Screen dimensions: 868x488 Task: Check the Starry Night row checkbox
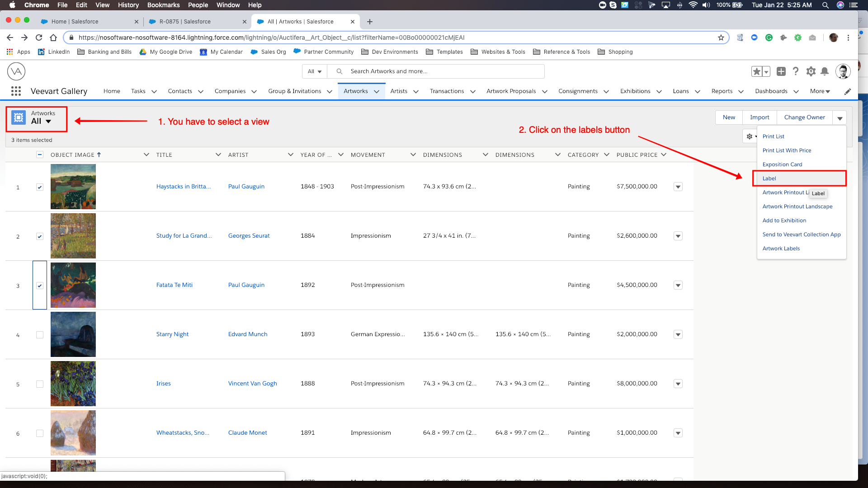(40, 335)
